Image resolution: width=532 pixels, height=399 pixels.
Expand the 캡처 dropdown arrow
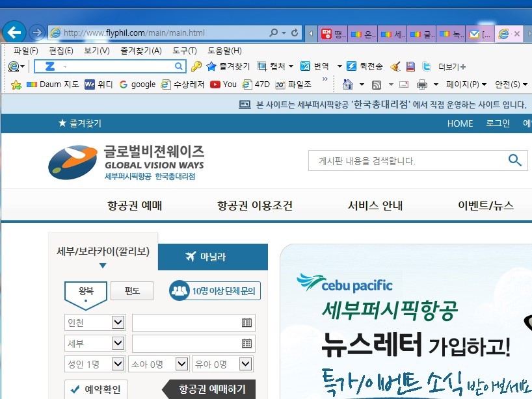pyautogui.click(x=291, y=66)
